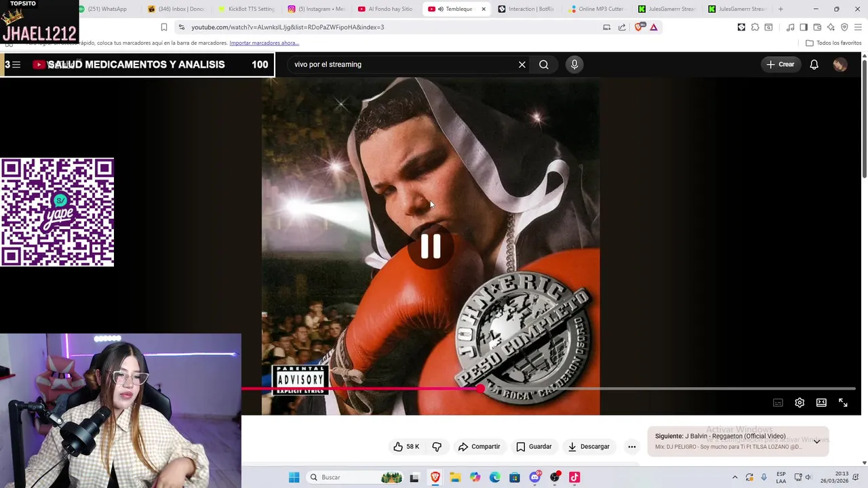Open Brave Leo AI sparkle icon
Screen dimensions: 868x488
coord(831,27)
